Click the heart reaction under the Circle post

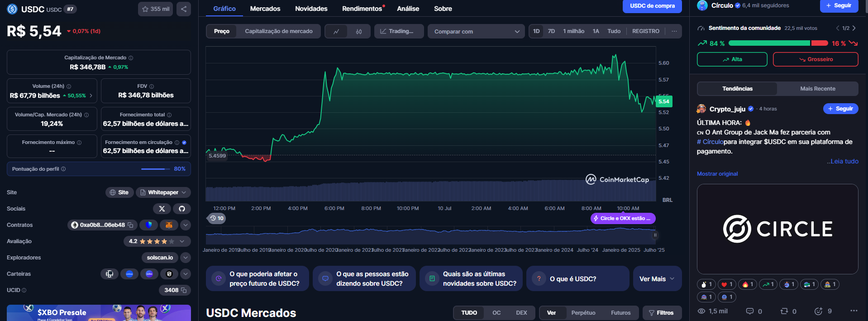click(x=727, y=284)
